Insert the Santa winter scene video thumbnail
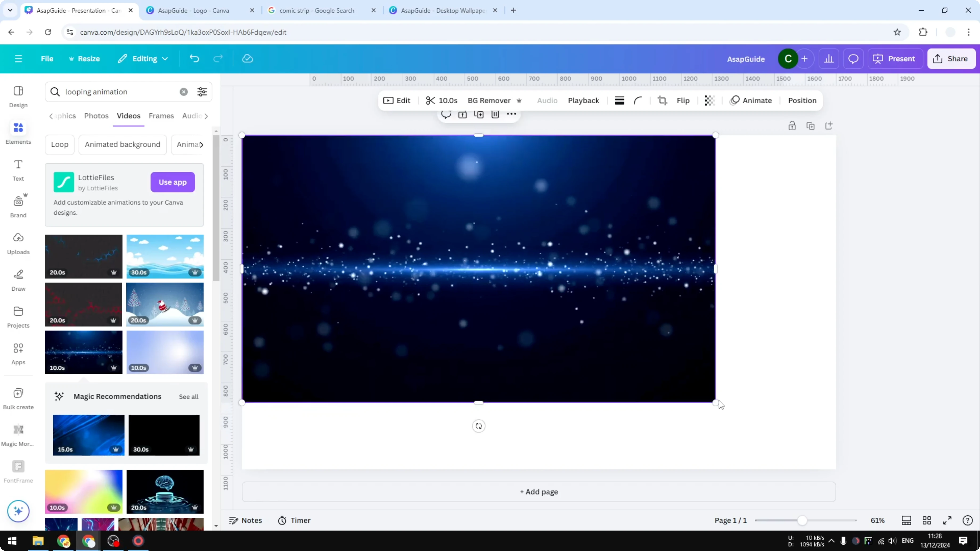 tap(165, 304)
